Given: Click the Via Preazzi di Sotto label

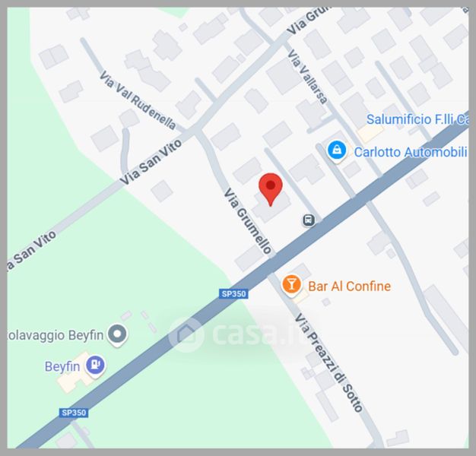Looking at the screenshot, I should click(328, 363).
